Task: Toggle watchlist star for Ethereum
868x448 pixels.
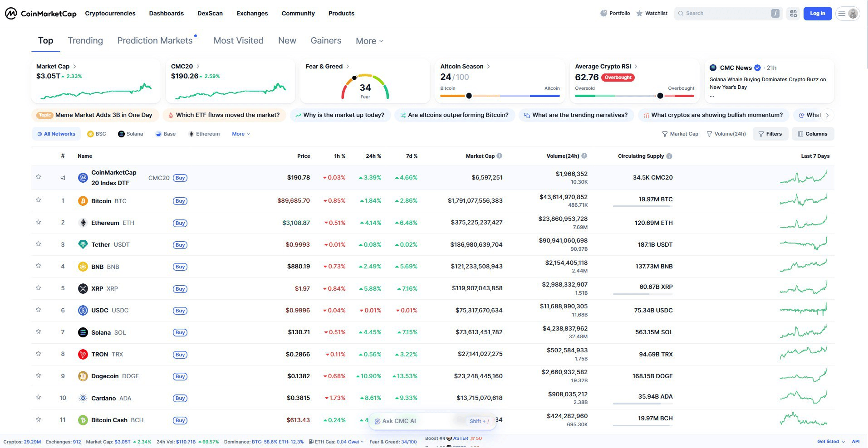Action: (x=39, y=222)
